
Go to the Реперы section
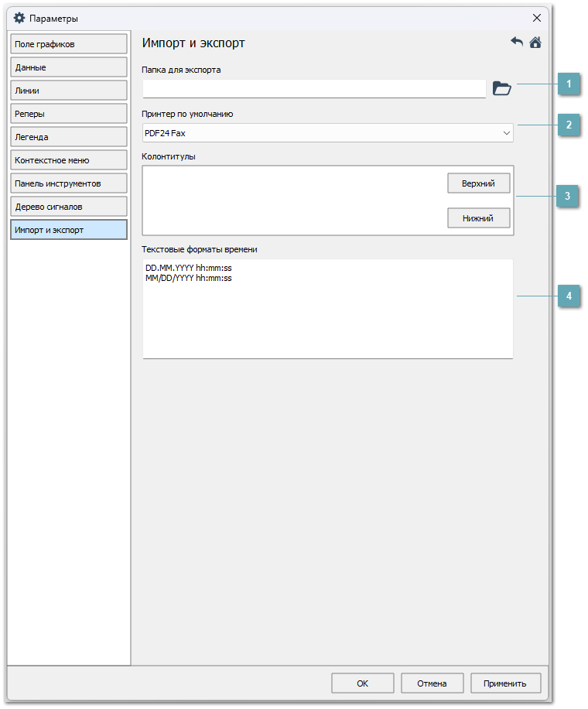click(x=69, y=114)
